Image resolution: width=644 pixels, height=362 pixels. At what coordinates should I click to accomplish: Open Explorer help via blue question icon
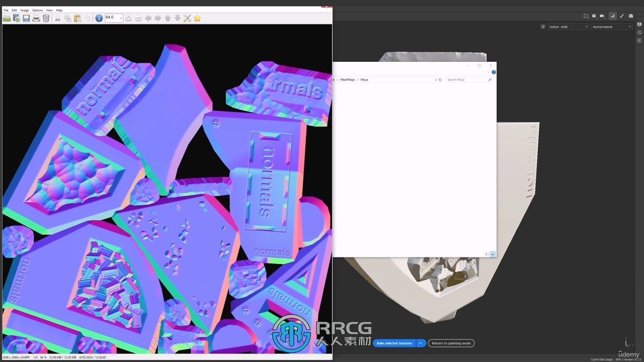[494, 72]
